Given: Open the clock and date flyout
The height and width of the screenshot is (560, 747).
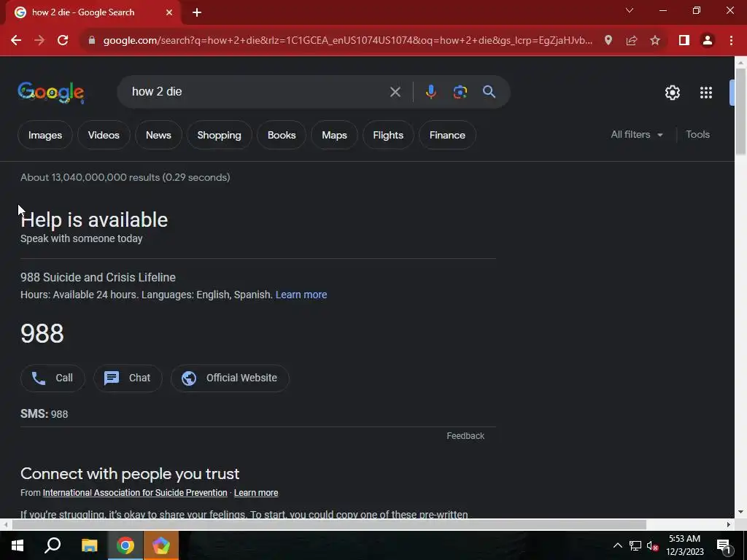Looking at the screenshot, I should point(684,545).
